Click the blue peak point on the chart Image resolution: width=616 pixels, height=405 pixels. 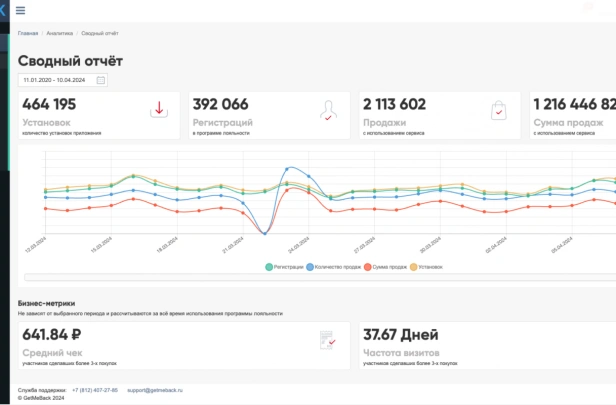(x=287, y=169)
